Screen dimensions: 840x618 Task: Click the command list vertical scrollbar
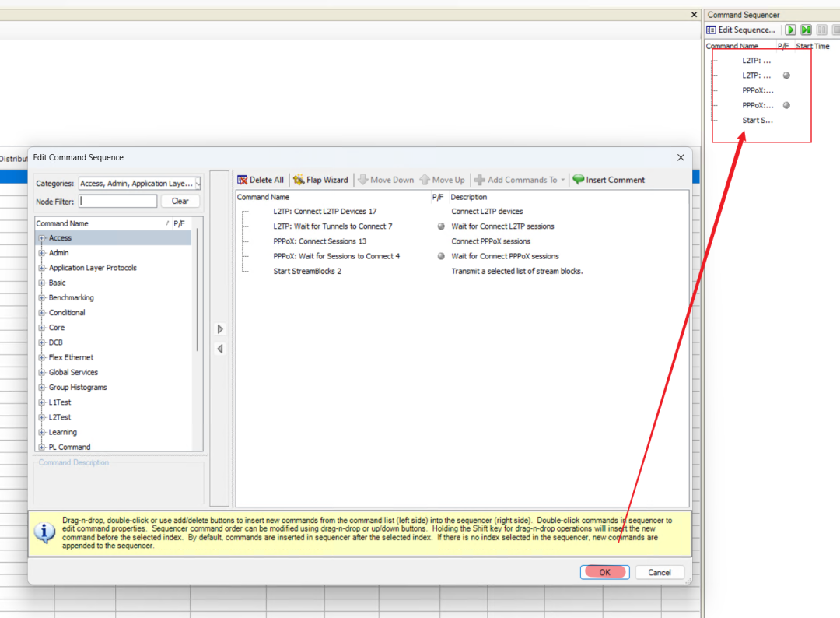click(x=198, y=288)
